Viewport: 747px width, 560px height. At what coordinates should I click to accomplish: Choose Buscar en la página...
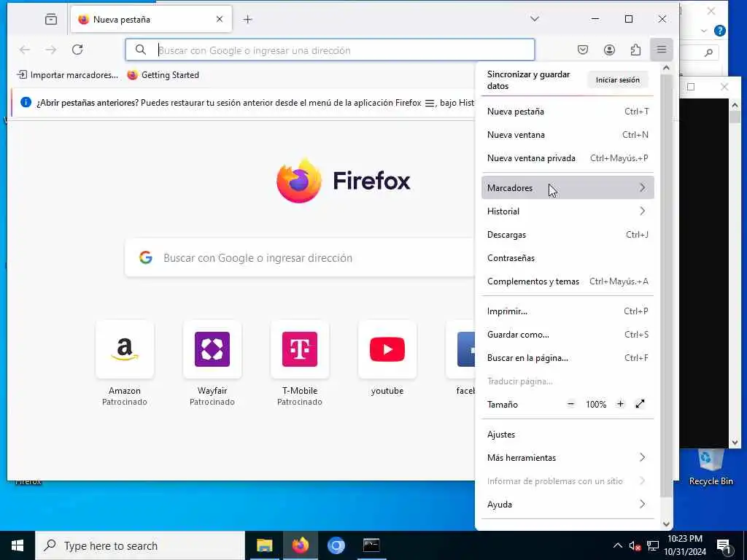[568, 357]
